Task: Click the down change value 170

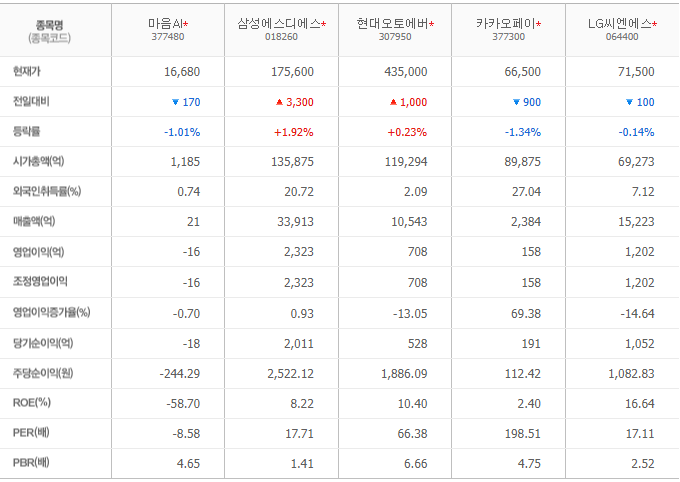Action: [x=191, y=102]
